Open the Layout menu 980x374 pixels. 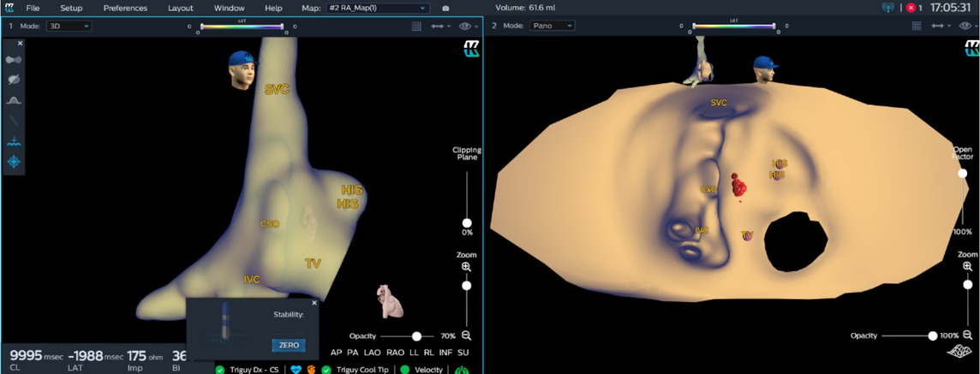[x=181, y=8]
